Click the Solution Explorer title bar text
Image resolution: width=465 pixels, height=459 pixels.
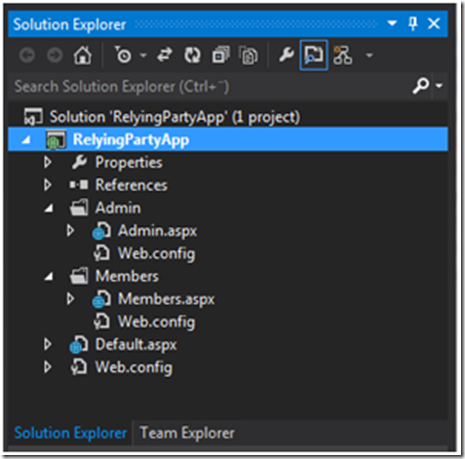(70, 25)
